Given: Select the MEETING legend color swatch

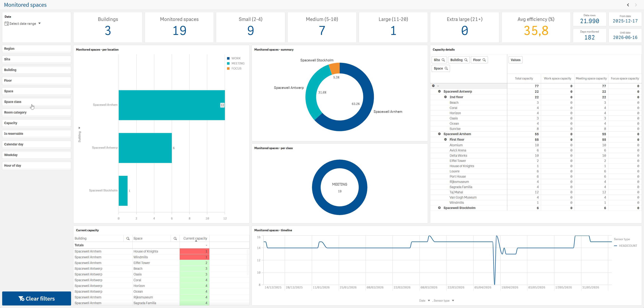Looking at the screenshot, I should point(228,63).
